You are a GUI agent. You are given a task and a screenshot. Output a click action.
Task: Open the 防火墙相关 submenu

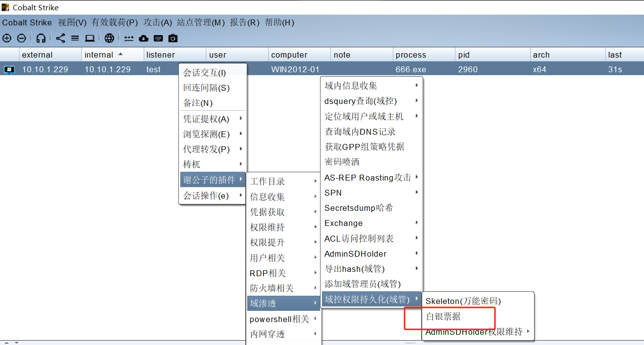pos(283,288)
